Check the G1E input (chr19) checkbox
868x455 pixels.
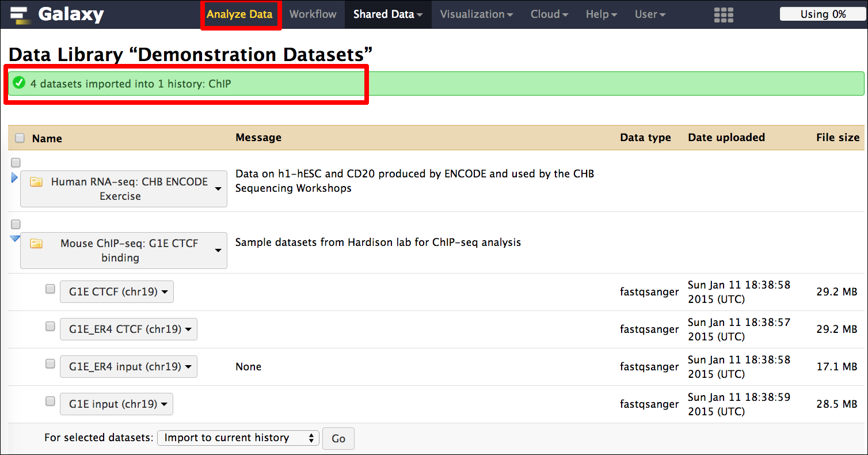tap(50, 401)
